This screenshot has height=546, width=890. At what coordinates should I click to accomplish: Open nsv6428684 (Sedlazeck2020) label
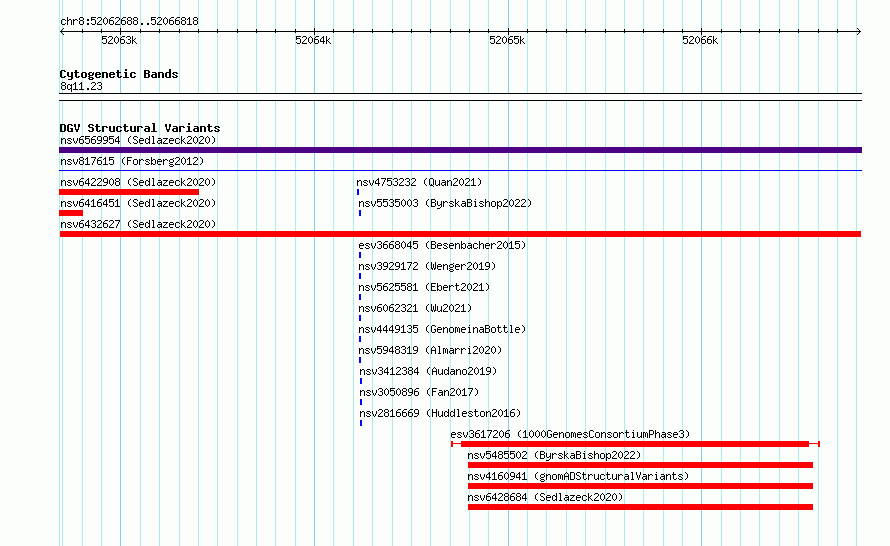[x=545, y=497]
